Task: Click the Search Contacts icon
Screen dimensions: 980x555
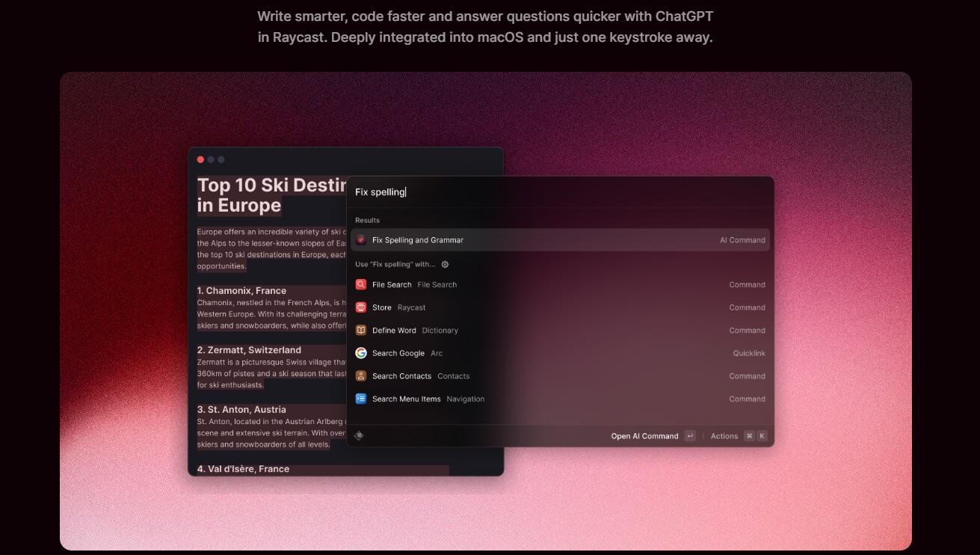Action: [361, 376]
